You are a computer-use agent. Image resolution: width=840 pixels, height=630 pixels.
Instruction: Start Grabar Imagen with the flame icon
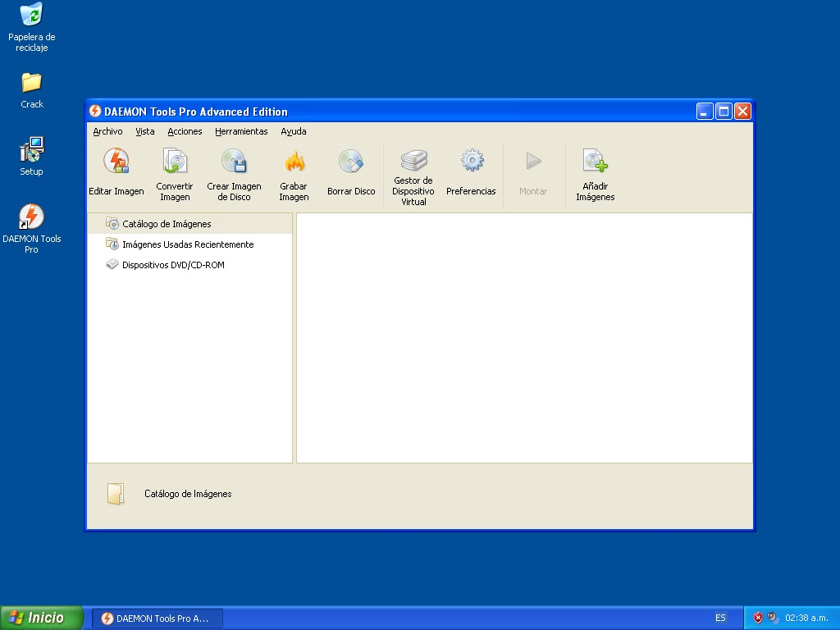click(294, 175)
